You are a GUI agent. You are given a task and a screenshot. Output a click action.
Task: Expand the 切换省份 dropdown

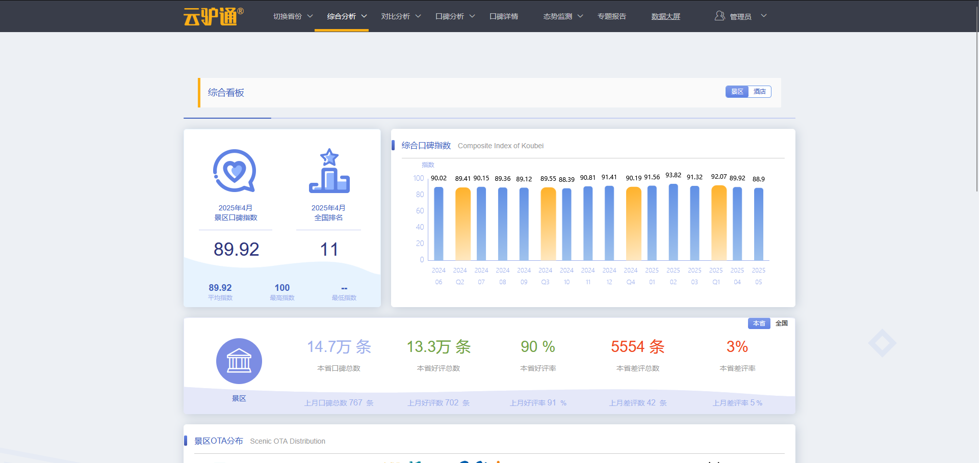click(293, 16)
